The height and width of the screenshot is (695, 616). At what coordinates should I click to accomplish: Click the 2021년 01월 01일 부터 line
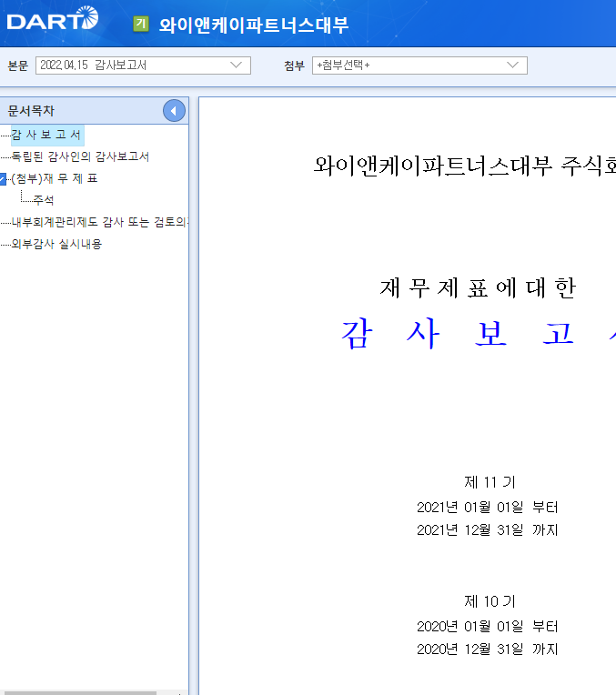(487, 508)
